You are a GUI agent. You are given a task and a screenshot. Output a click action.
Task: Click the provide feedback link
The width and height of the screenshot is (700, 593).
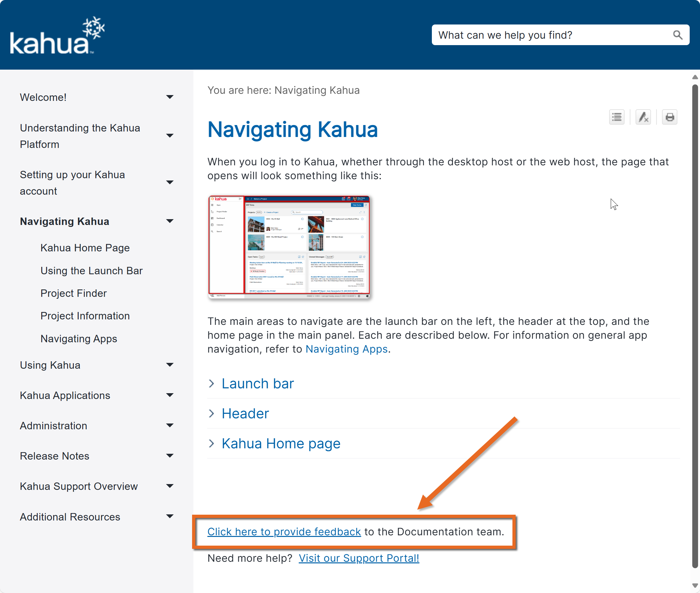[284, 531]
